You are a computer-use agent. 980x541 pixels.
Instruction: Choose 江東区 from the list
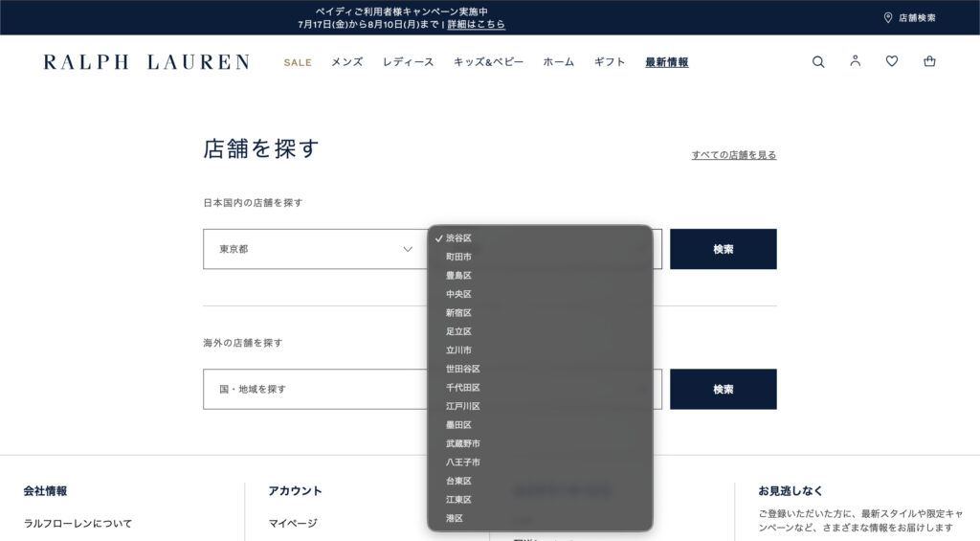click(540, 500)
